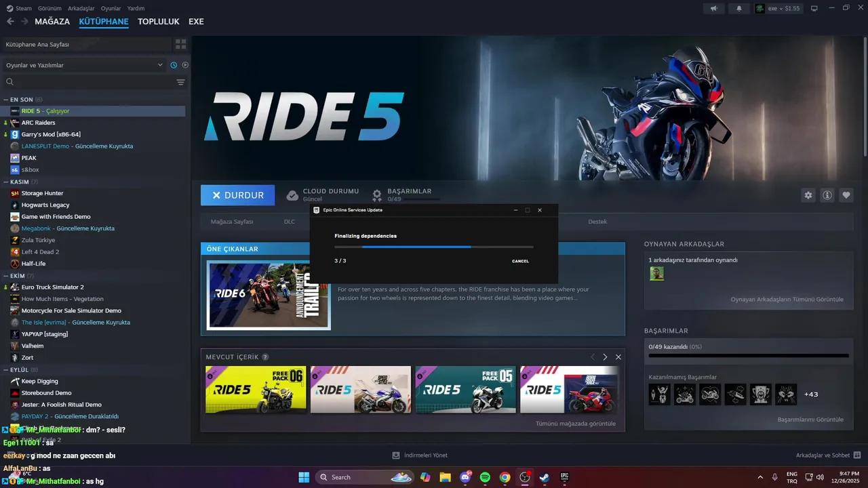The width and height of the screenshot is (868, 488).
Task: Open the Oyunlar menu
Action: [x=111, y=8]
